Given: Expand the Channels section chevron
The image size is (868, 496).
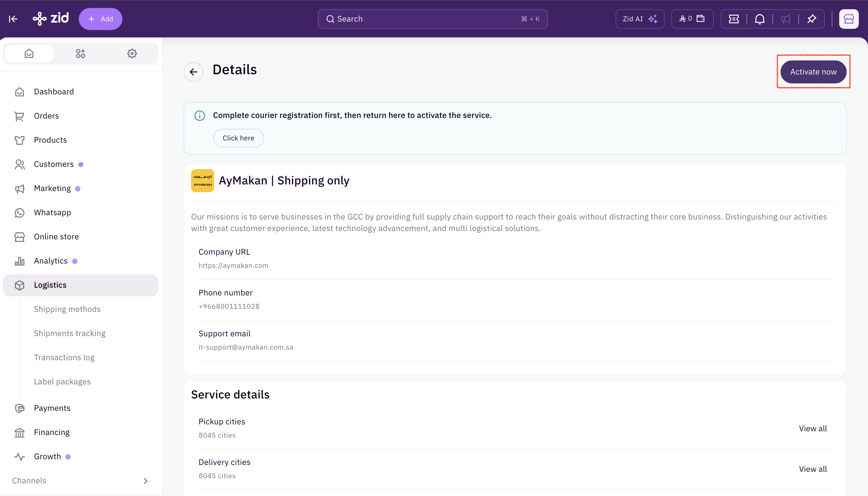Looking at the screenshot, I should (x=145, y=481).
